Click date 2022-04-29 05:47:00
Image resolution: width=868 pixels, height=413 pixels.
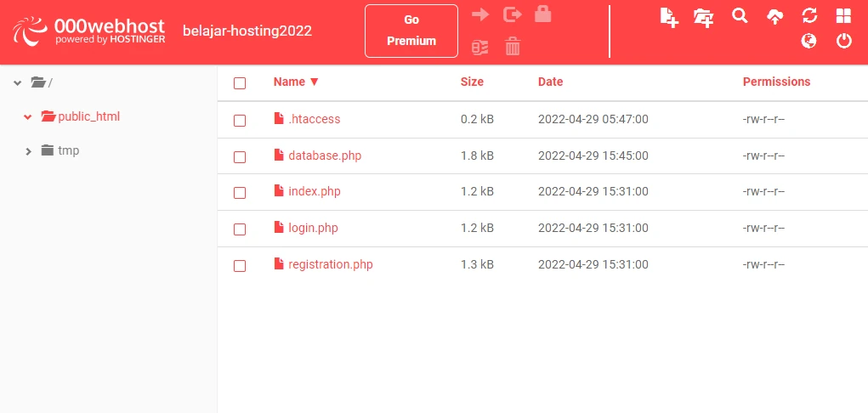coord(593,119)
